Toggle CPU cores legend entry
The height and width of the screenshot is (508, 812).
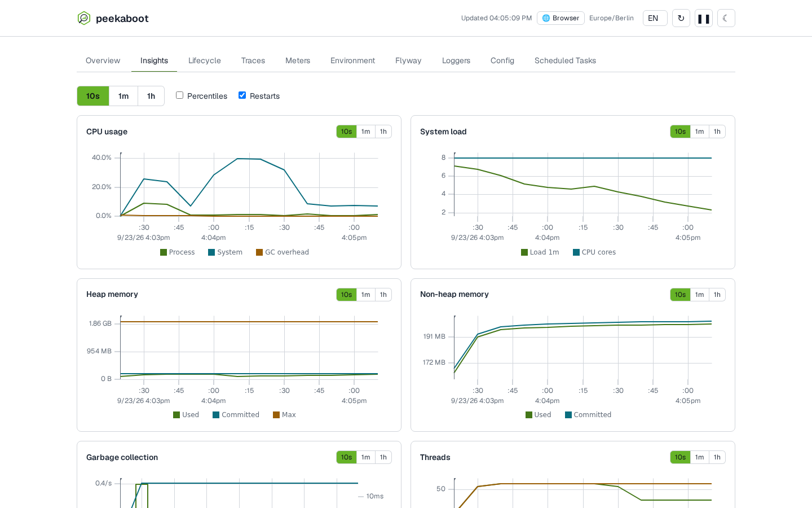tap(594, 252)
